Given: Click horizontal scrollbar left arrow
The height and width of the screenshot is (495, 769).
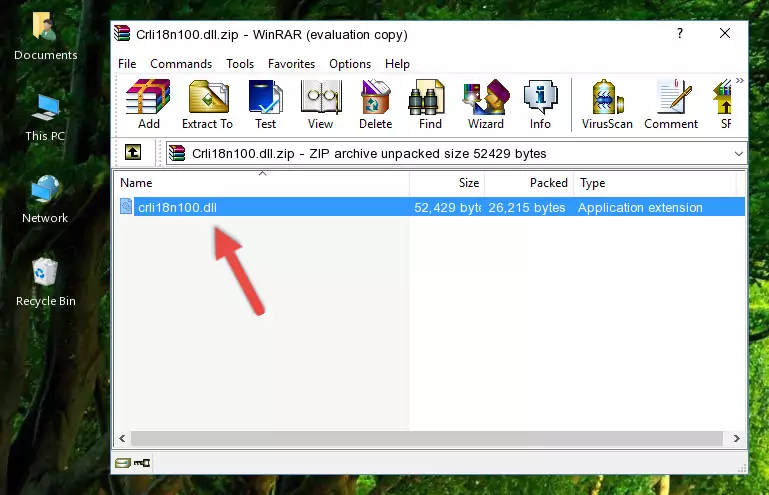Looking at the screenshot, I should pyautogui.click(x=122, y=438).
